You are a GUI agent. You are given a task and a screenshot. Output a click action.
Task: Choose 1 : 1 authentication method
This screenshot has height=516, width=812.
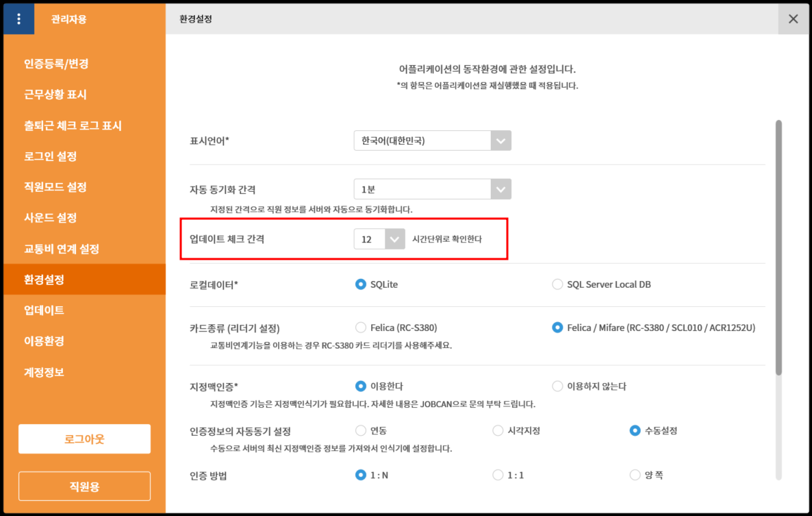click(498, 475)
